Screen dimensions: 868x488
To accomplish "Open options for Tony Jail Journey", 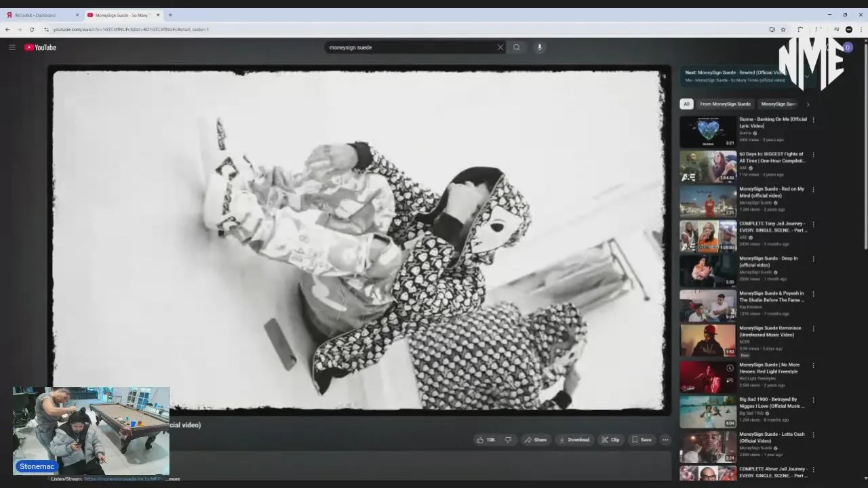I will pos(813,224).
